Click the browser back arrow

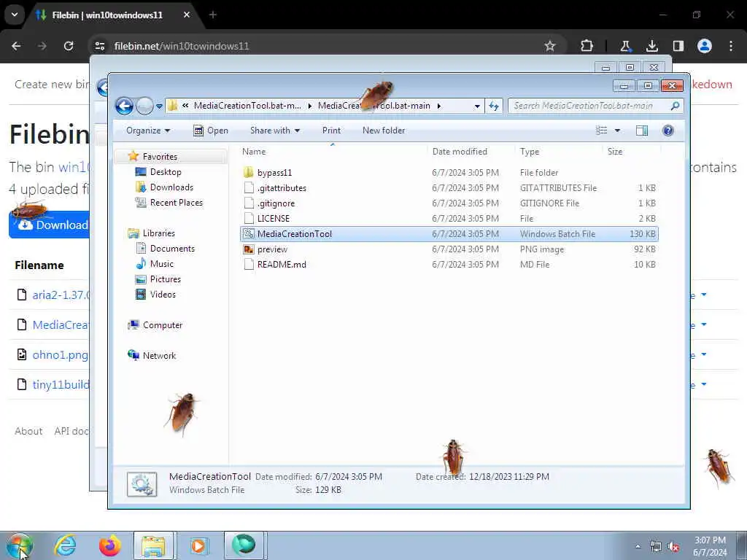tap(16, 46)
